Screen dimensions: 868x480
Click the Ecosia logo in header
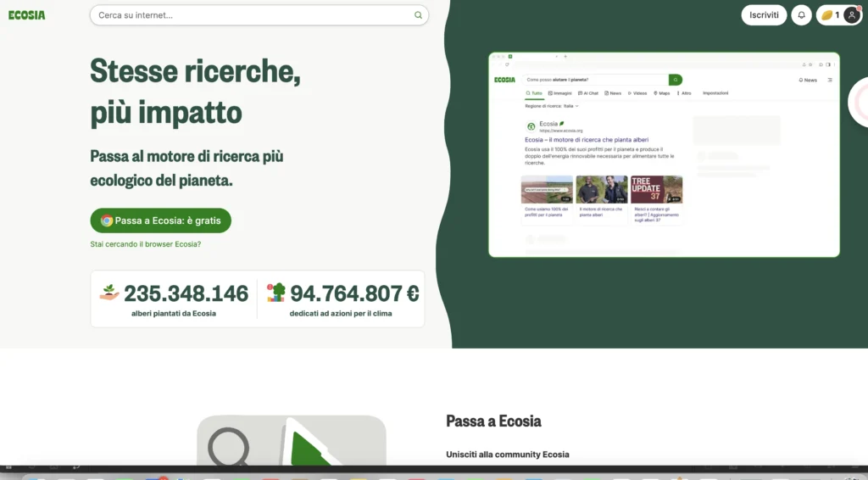[26, 15]
